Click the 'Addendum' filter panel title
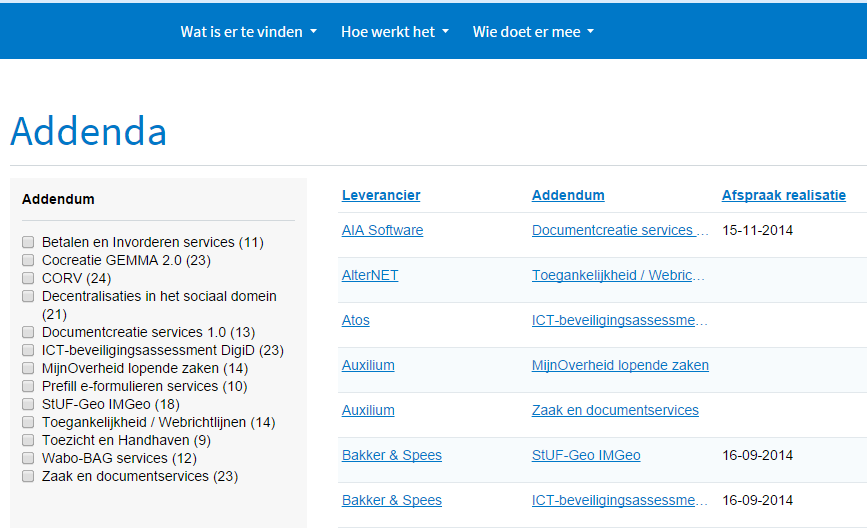Image resolution: width=867 pixels, height=528 pixels. coord(58,199)
